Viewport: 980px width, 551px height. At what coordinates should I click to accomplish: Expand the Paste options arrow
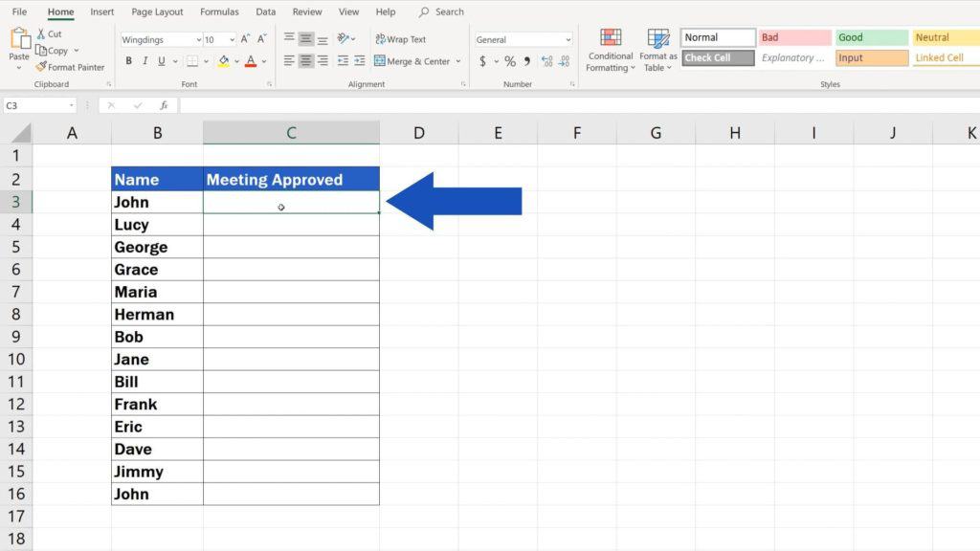19,68
